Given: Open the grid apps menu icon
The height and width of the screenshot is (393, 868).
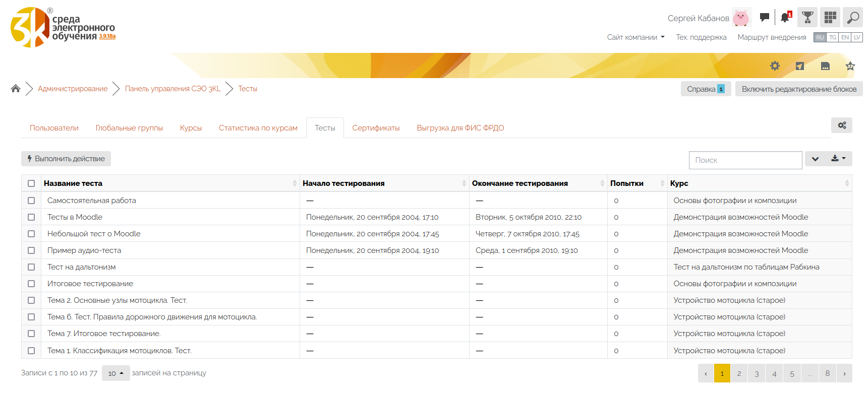Looking at the screenshot, I should click(830, 18).
